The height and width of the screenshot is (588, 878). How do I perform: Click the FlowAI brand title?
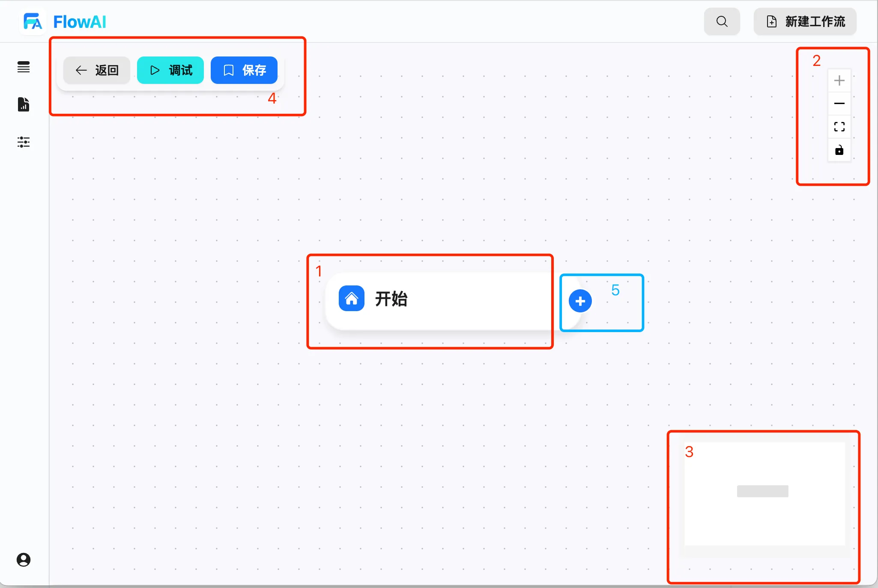tap(80, 22)
